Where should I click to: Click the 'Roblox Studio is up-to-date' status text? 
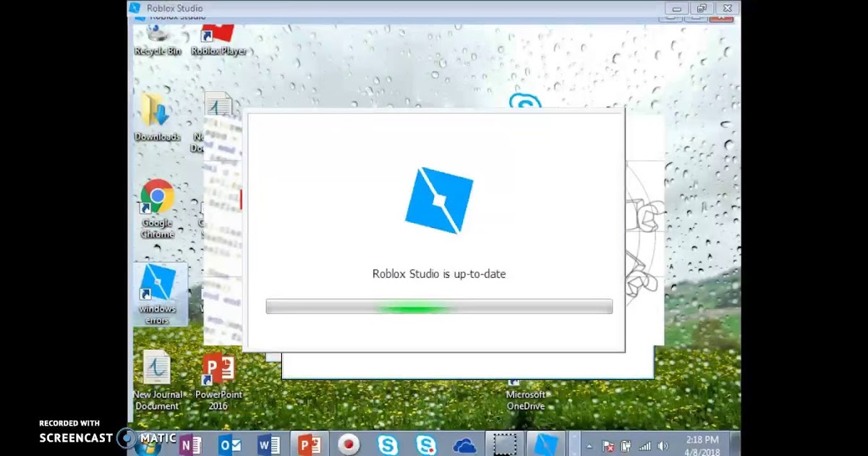coord(439,274)
